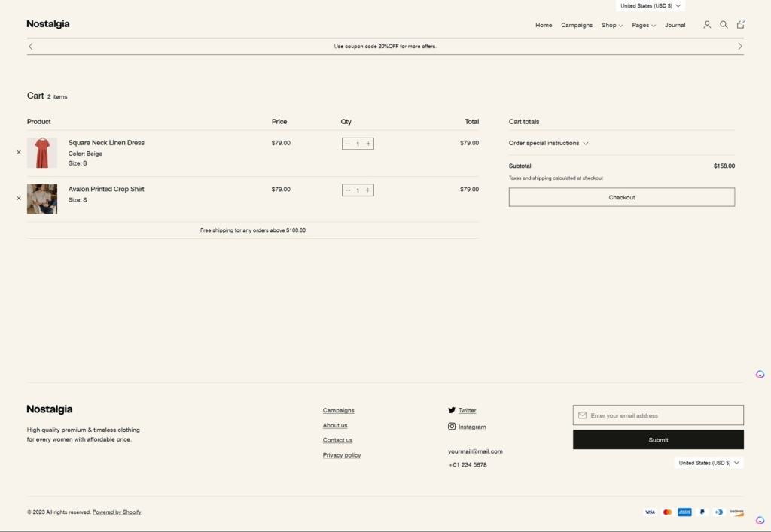Show previous announcement with left arrow

pyautogui.click(x=31, y=47)
